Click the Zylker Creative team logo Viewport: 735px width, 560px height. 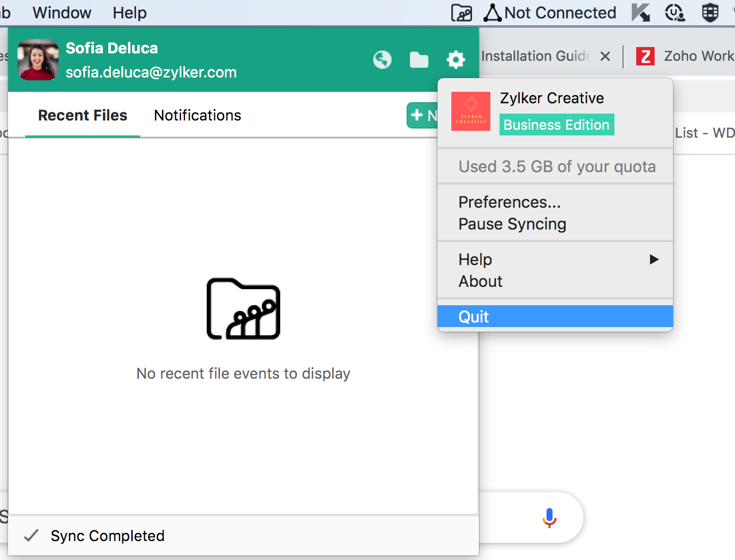click(x=471, y=111)
